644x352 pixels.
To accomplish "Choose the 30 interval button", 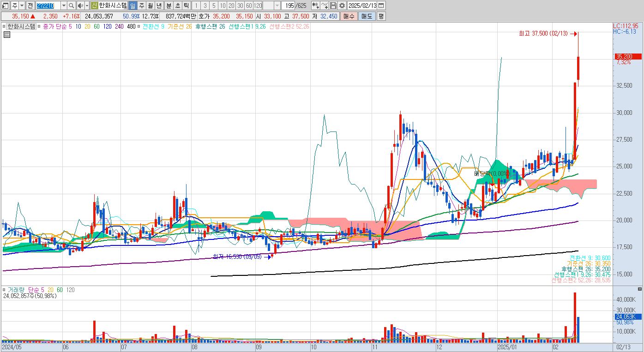I will [240, 6].
